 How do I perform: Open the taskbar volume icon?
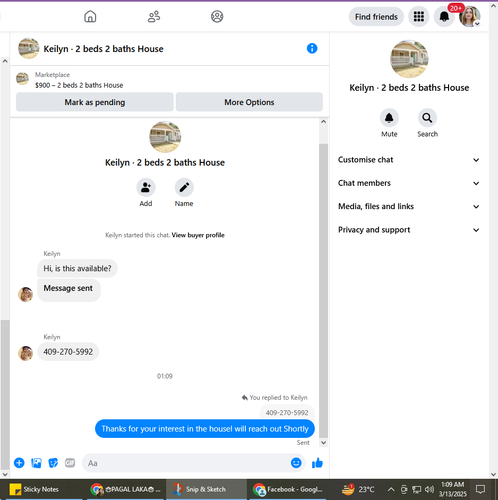(x=430, y=489)
